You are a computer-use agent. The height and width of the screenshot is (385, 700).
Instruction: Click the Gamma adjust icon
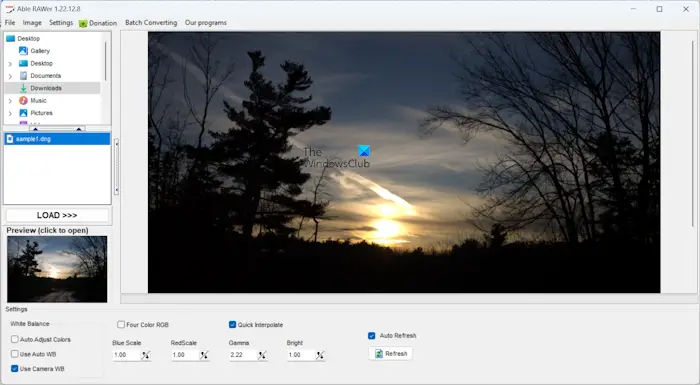262,355
